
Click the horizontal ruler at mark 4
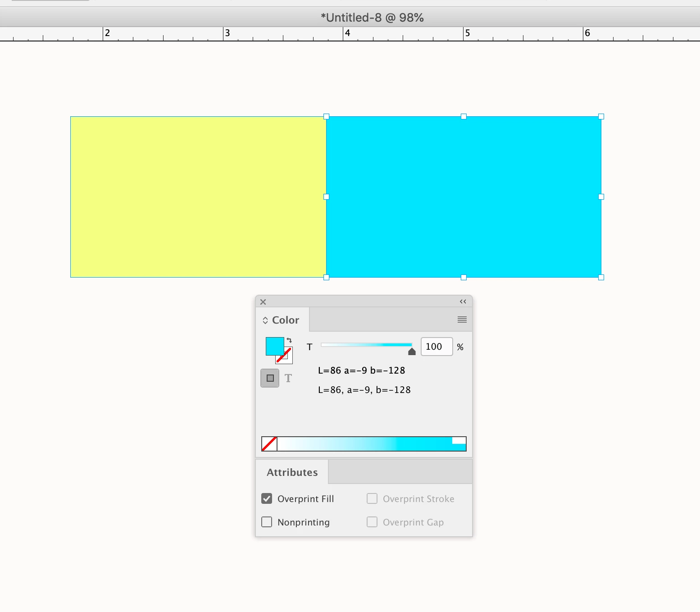coord(347,33)
